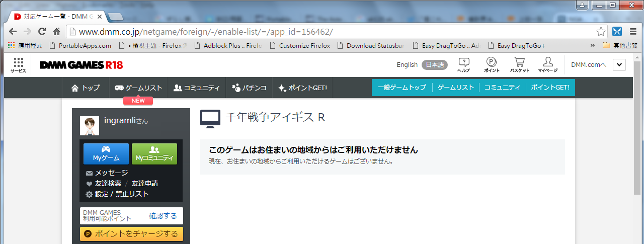Screen dimensions: 644x244
Task: Click the scrollbar up arrow
Action: (637, 57)
